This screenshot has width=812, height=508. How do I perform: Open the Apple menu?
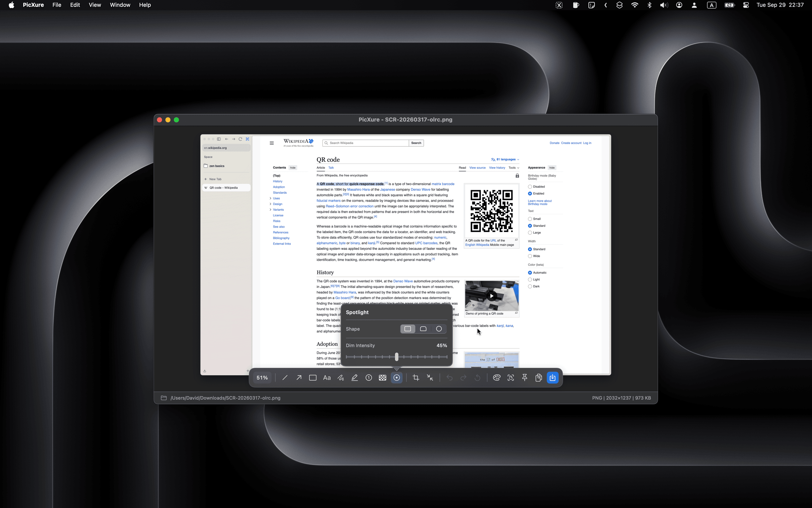tap(11, 5)
